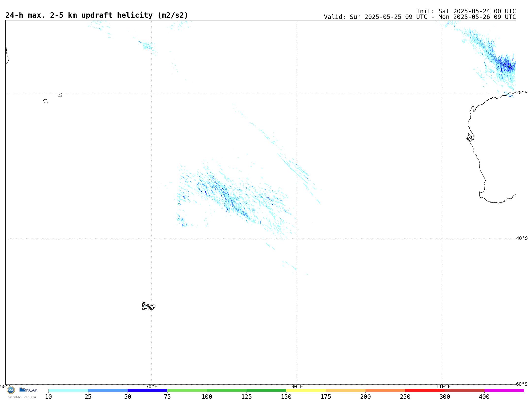Click the colorbar value label 400
The height and width of the screenshot is (400, 532).
(484, 397)
